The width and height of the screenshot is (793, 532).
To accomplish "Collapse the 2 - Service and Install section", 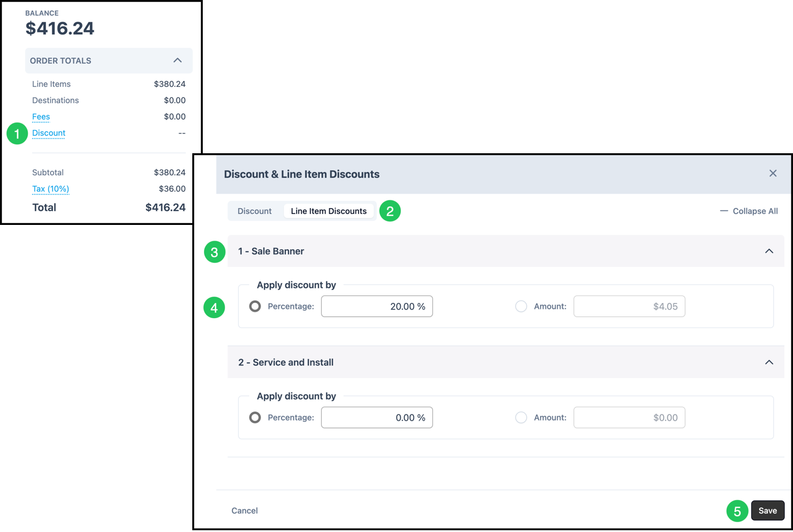I will (769, 362).
